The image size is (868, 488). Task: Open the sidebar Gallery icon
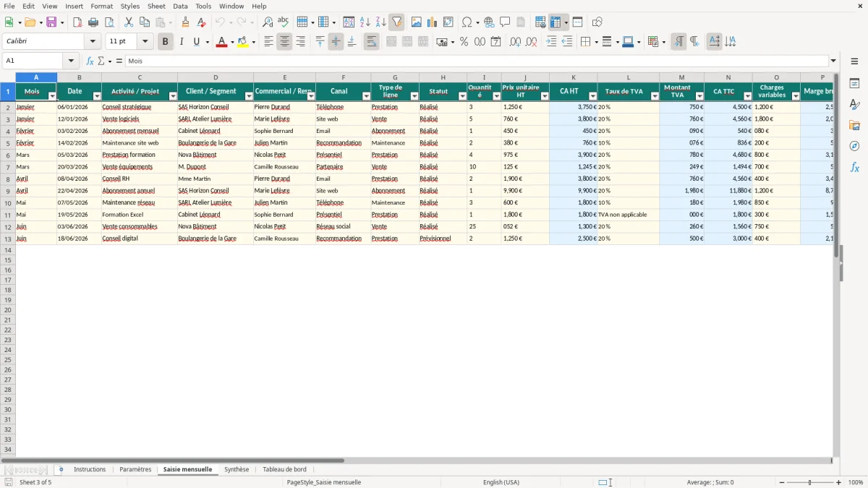coord(854,126)
